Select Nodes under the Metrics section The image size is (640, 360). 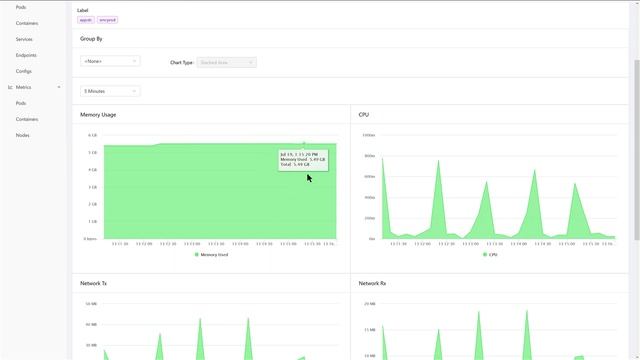click(22, 135)
